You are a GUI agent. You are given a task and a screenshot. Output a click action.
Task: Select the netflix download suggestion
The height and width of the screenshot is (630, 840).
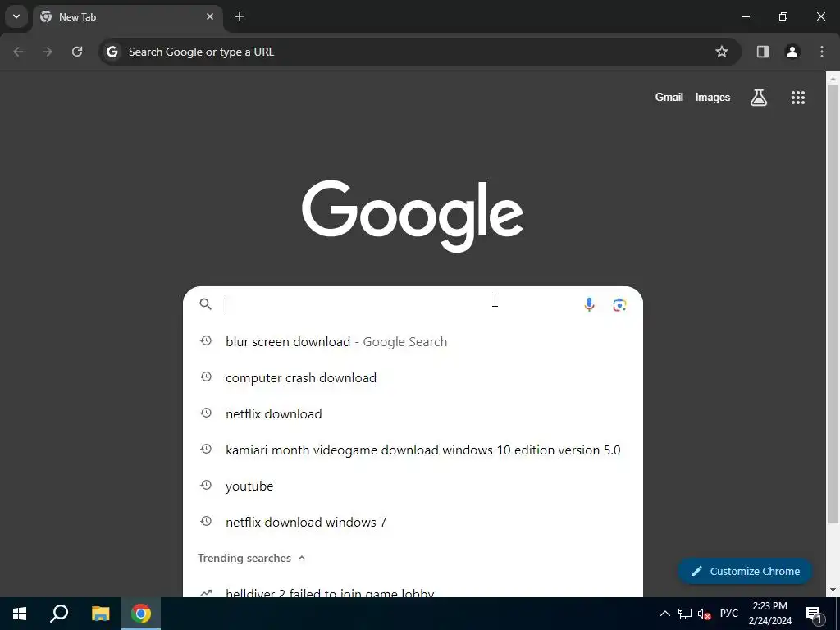point(413,413)
